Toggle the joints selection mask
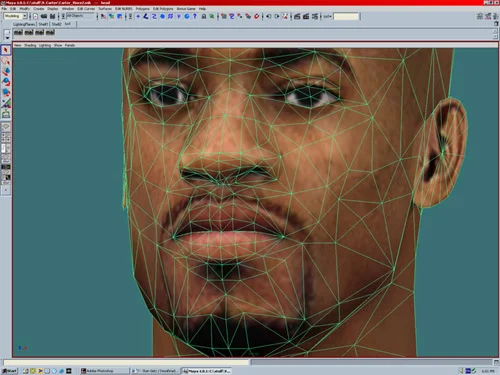The image size is (500, 375). pyautogui.click(x=146, y=16)
